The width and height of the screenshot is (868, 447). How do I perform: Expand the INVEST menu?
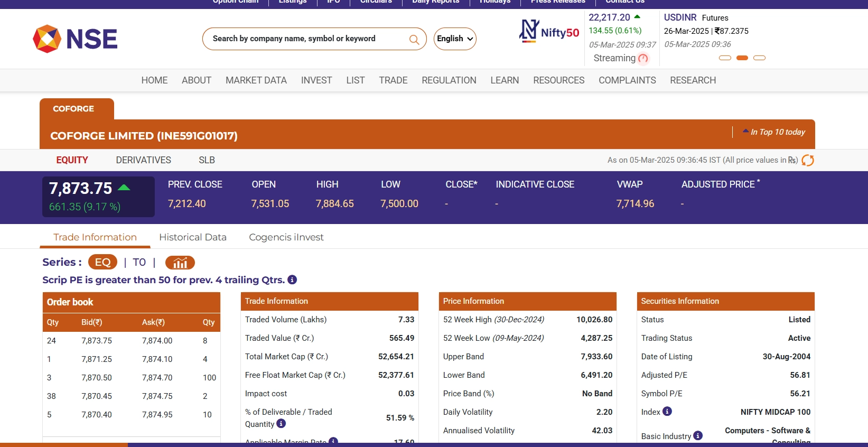point(316,80)
